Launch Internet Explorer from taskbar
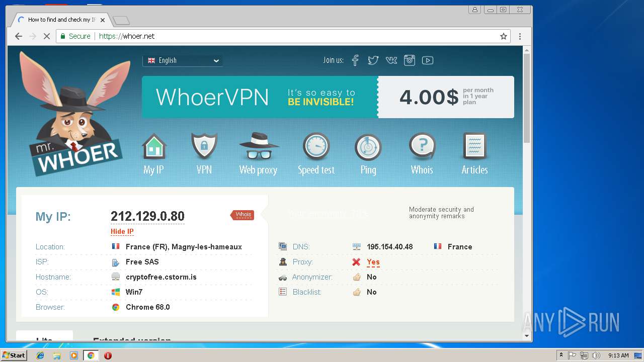This screenshot has height=362, width=644. [x=40, y=355]
